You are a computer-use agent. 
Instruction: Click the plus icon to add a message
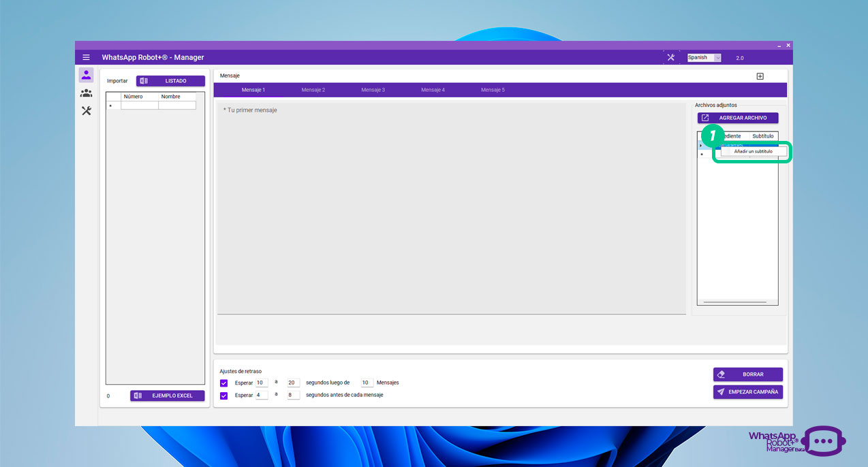click(x=760, y=76)
